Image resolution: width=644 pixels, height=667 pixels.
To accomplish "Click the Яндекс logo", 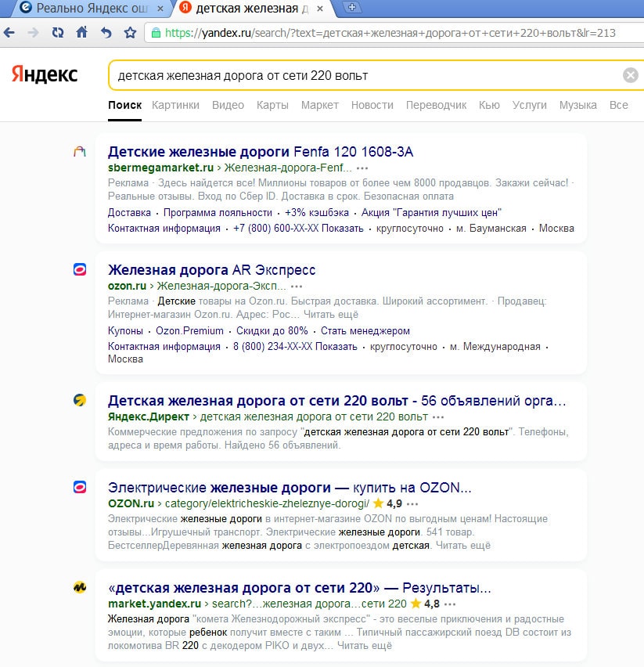I will tap(44, 74).
